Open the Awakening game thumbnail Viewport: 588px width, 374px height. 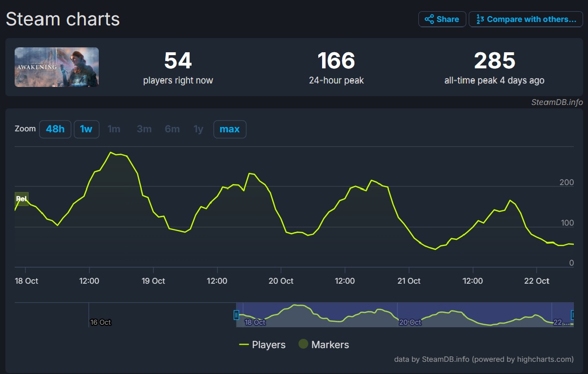[57, 67]
